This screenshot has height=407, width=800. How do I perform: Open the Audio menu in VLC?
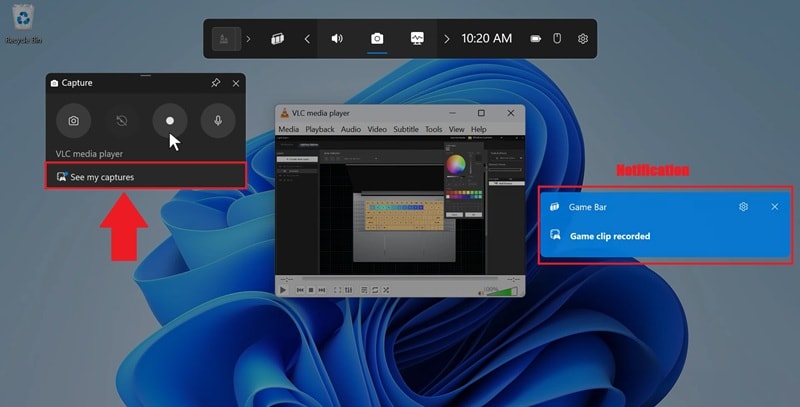tap(351, 129)
